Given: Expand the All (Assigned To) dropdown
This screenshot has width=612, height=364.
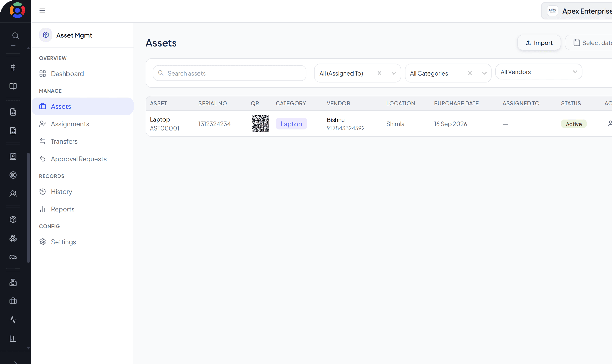Looking at the screenshot, I should pyautogui.click(x=394, y=73).
